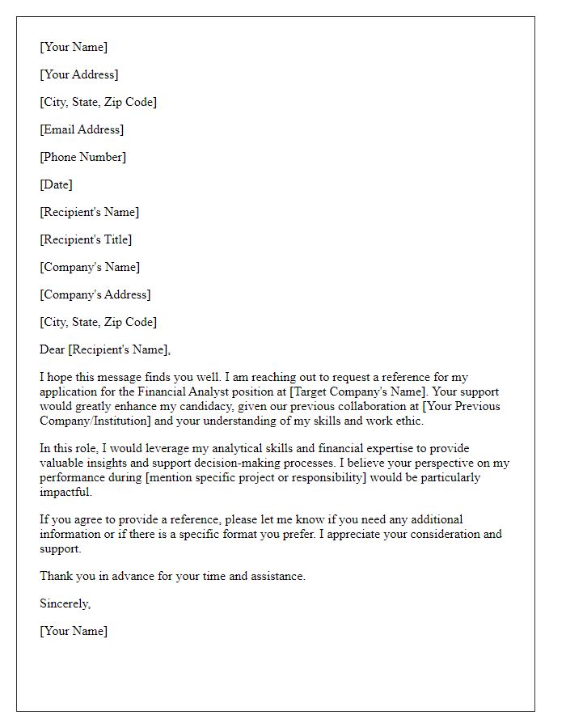Image resolution: width=566 pixels, height=728 pixels.
Task: Click the [Target Company's Name] placeholder
Action: 357,392
